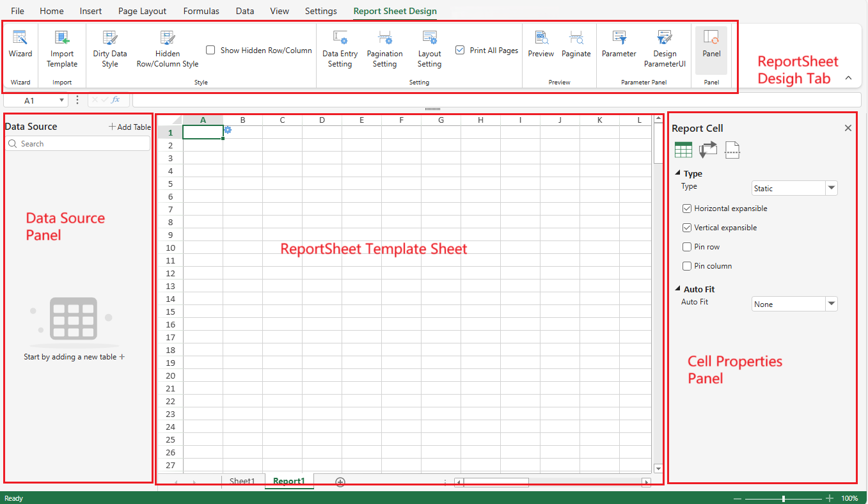
Task: Click the vertical scrollbar up arrow
Action: pyautogui.click(x=658, y=118)
